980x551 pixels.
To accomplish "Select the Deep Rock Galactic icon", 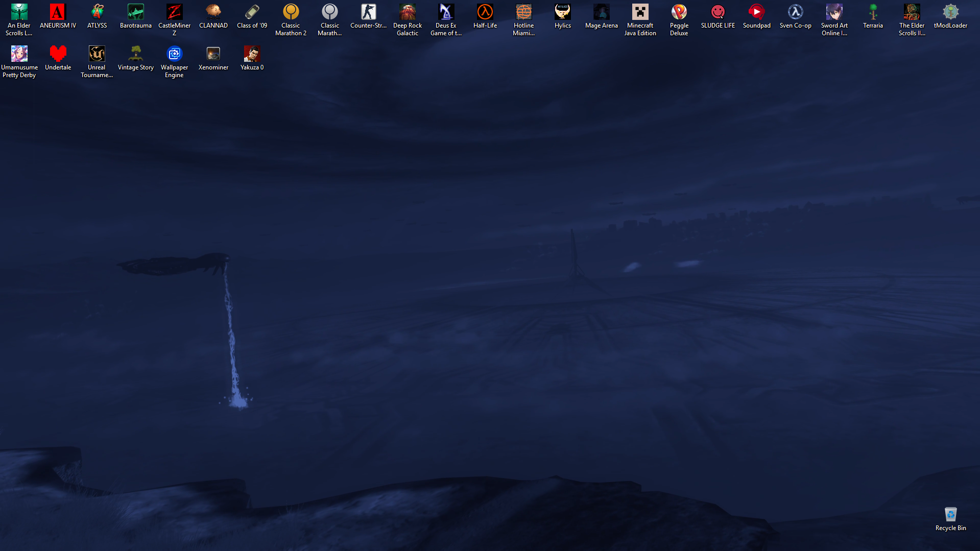I will click(x=408, y=20).
